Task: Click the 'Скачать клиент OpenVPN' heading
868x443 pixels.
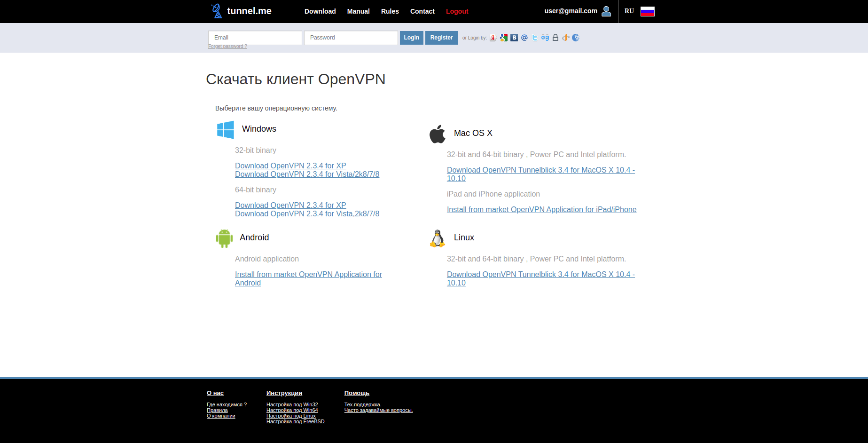Action: pyautogui.click(x=296, y=79)
